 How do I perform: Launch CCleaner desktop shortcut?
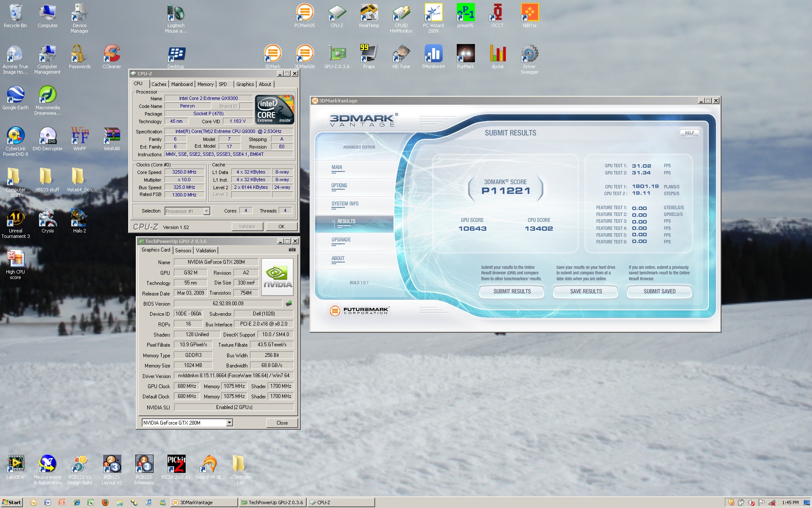pos(112,57)
